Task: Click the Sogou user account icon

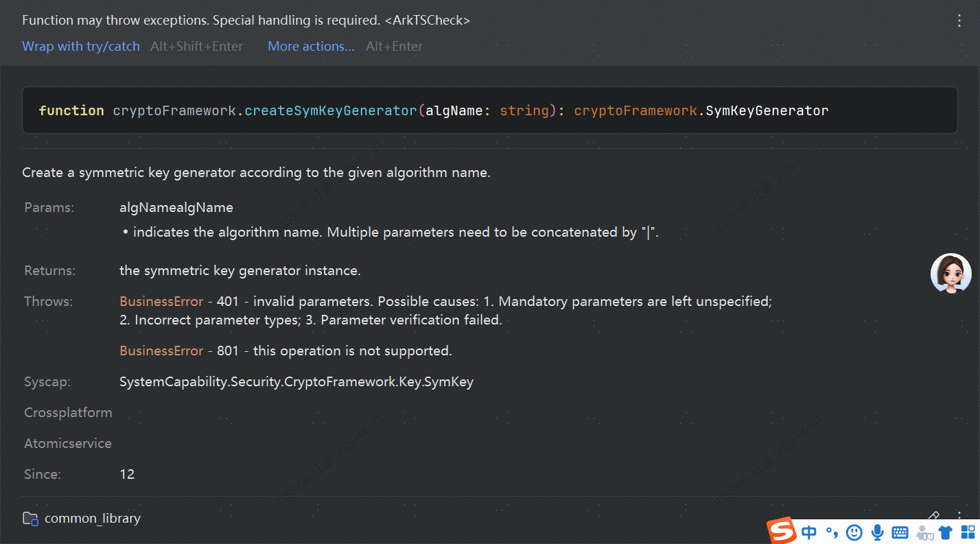Action: (x=924, y=532)
